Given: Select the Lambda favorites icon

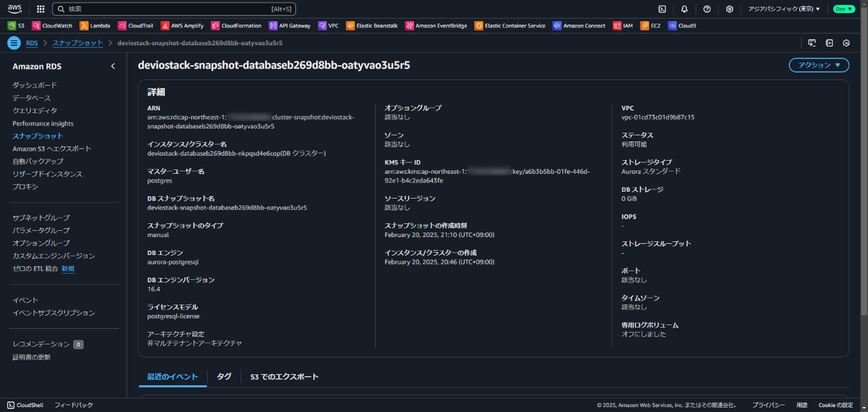Looking at the screenshot, I should (95, 25).
